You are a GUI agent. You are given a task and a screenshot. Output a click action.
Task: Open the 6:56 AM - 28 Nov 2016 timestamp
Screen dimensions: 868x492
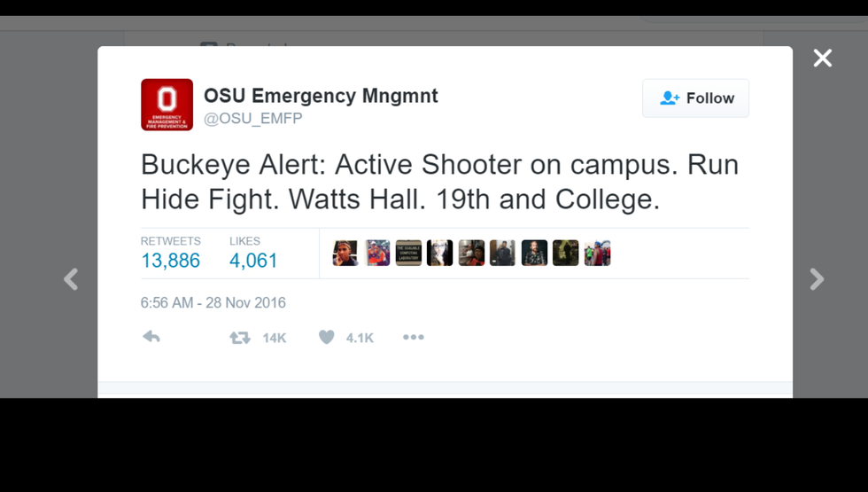coord(213,302)
